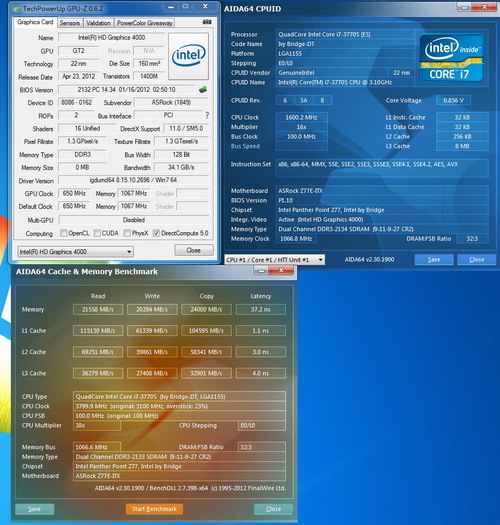Image resolution: width=500 pixels, height=525 pixels.
Task: Click the Bandwidth value 34.1 GB/s
Action: [182, 167]
